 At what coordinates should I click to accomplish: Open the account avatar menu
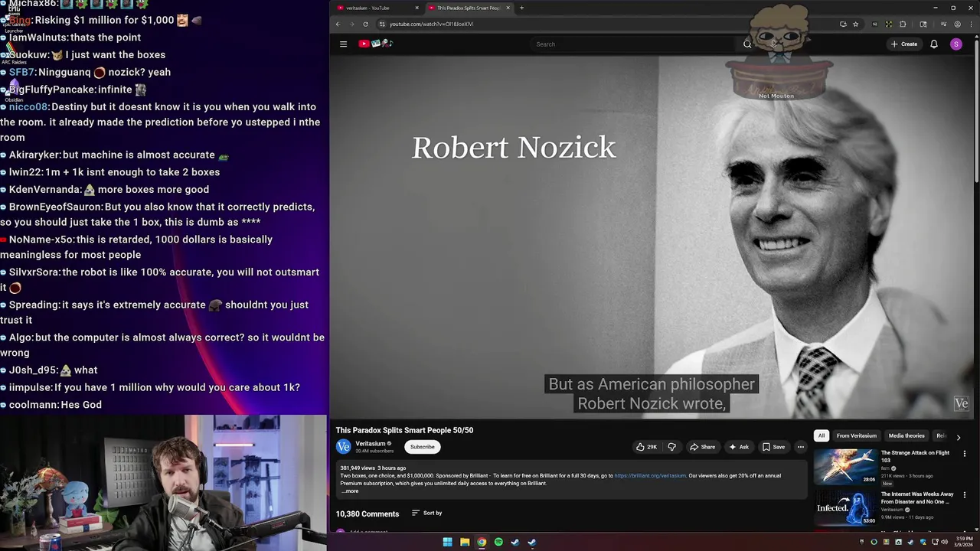955,44
